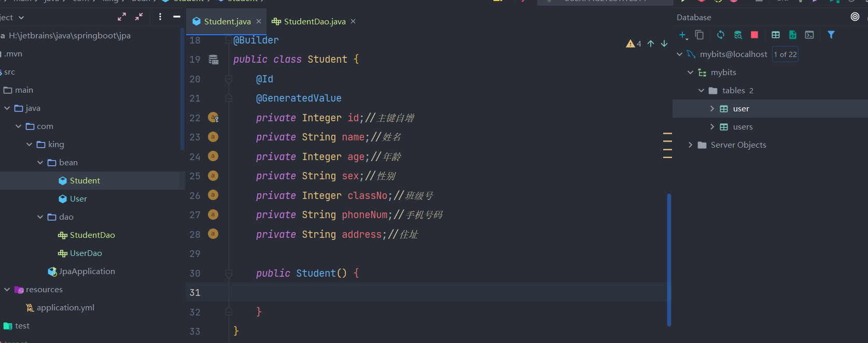Go to next highlighted error arrow
Viewport: 868px width, 343px height.
(664, 44)
